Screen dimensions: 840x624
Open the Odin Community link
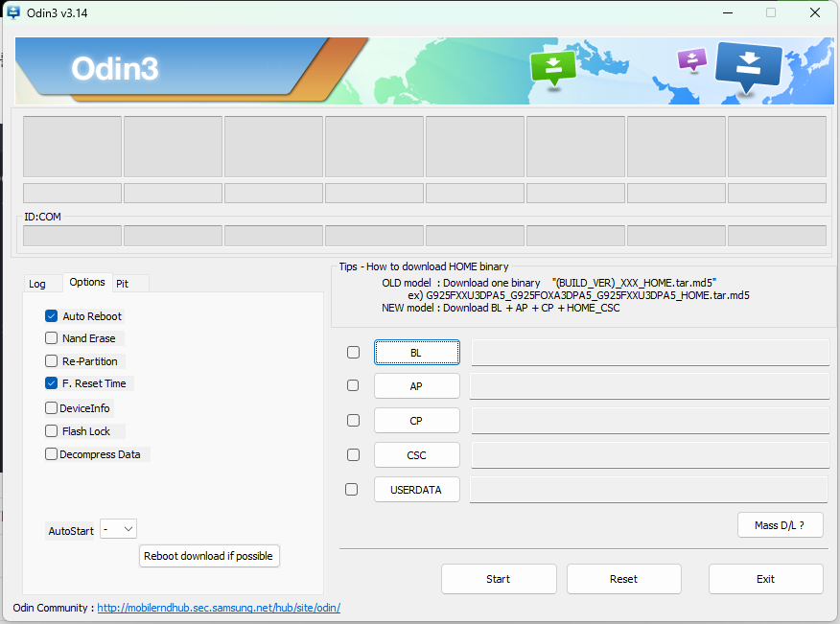(219, 608)
